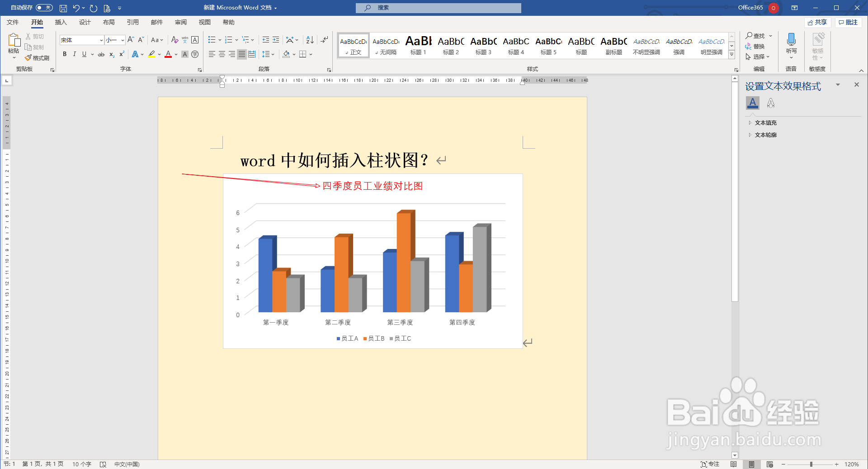Expand the 文本轮廓 section
This screenshot has height=469, width=868.
(765, 135)
